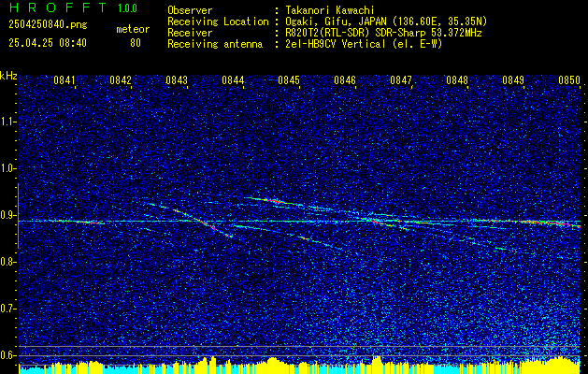Click the Receiving antenna label
The width and height of the screenshot is (588, 374).
215,44
